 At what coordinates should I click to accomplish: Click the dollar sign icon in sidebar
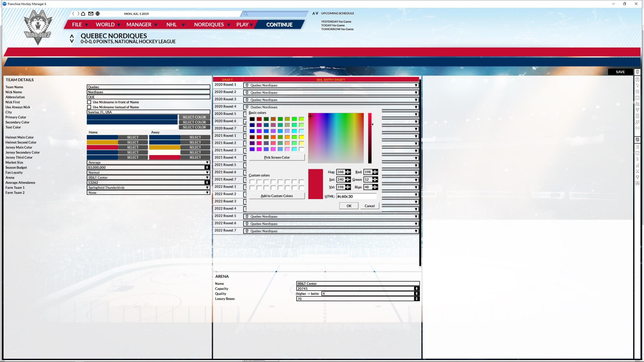click(x=637, y=159)
